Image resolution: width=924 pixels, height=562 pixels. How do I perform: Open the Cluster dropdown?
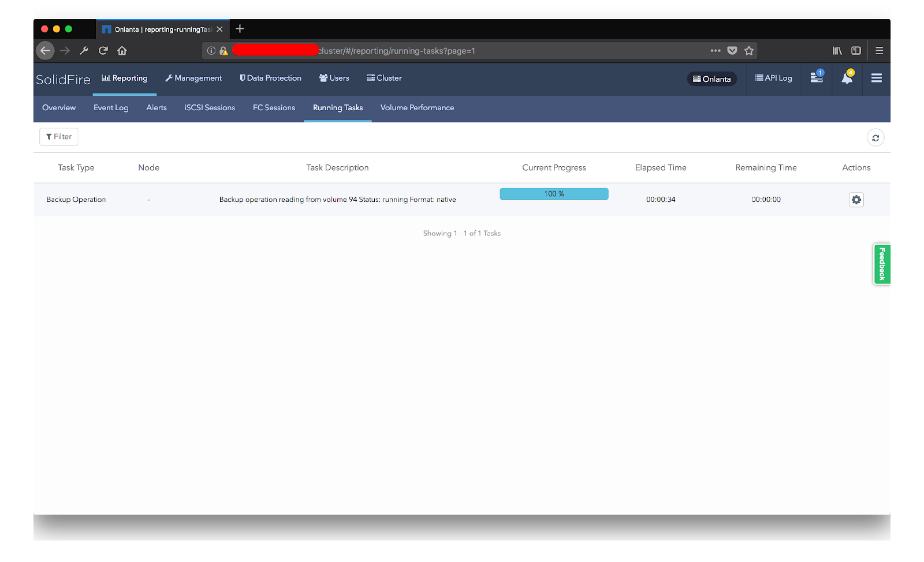point(383,78)
